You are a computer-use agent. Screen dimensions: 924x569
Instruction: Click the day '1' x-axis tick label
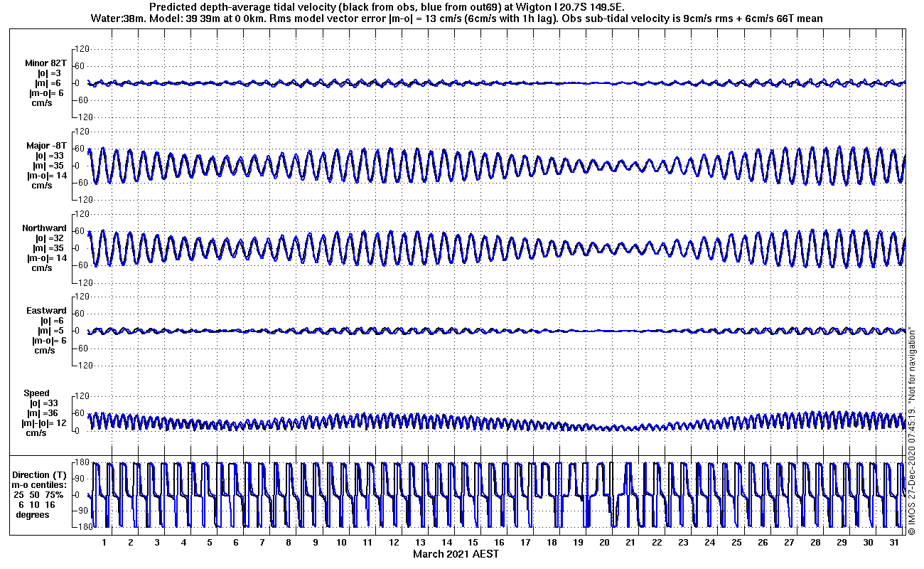click(x=104, y=543)
